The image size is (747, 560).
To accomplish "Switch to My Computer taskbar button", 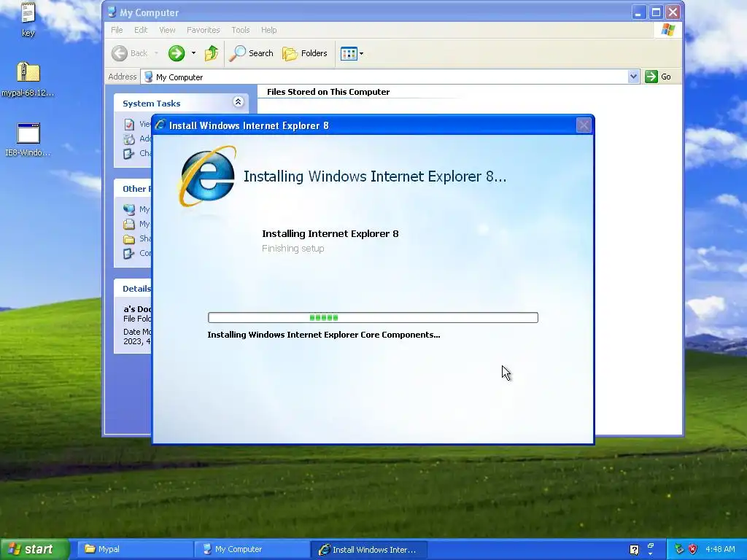I will tap(252, 550).
